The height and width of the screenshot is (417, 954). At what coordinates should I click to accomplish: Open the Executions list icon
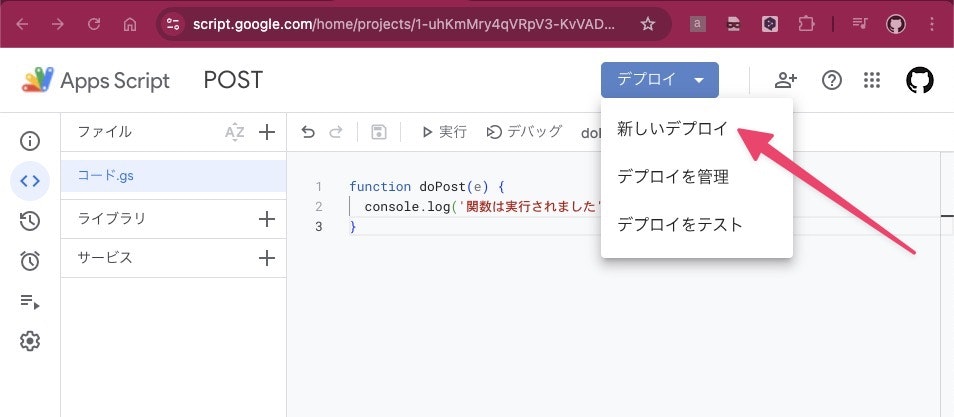(30, 301)
